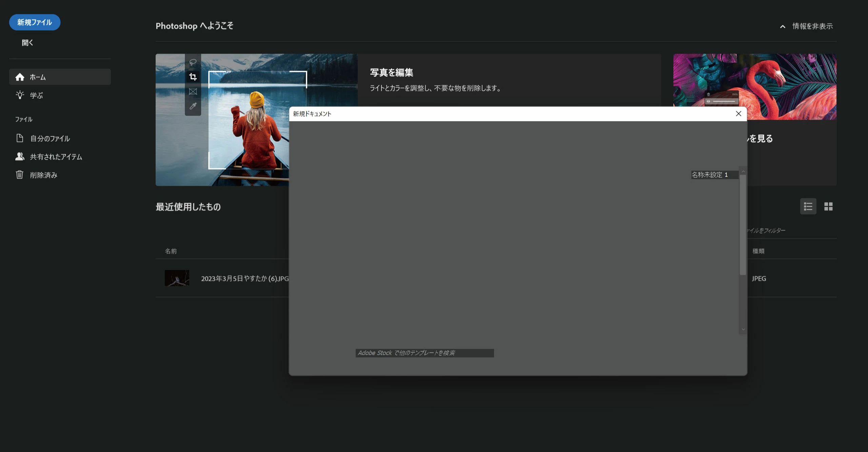Screen dimensions: 868x452
Task: Click scroll down arrow in dialog
Action: click(x=743, y=329)
